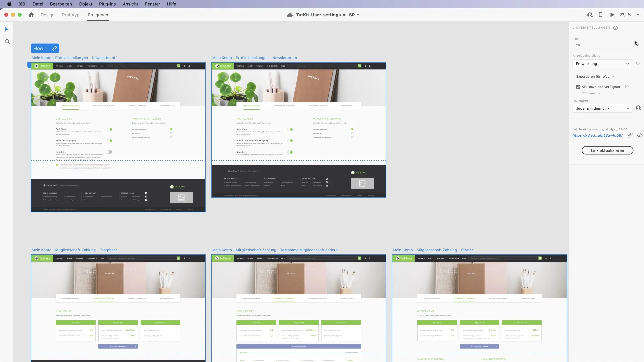This screenshot has height=362, width=644.
Task: Click the Link aktualisieren button
Action: (x=607, y=150)
